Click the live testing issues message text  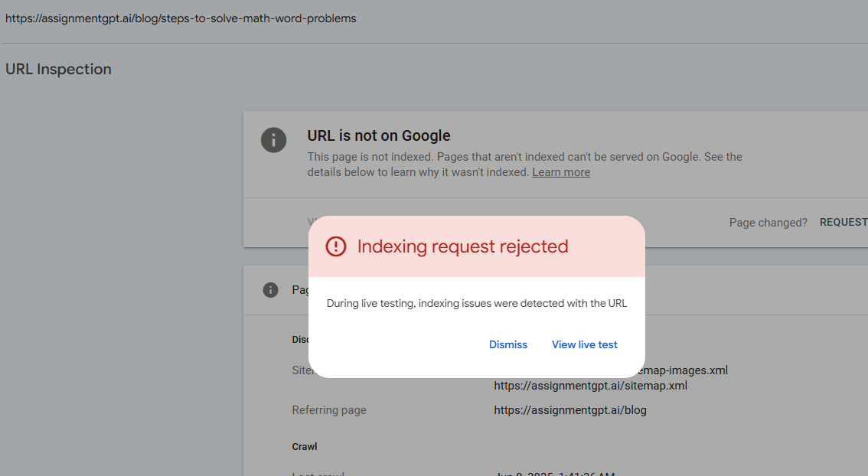(477, 303)
